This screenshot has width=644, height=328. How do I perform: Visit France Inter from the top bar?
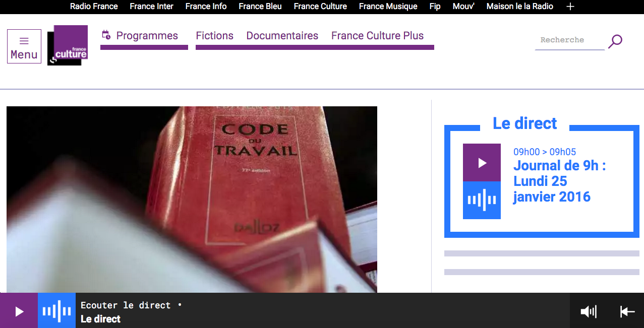point(151,7)
